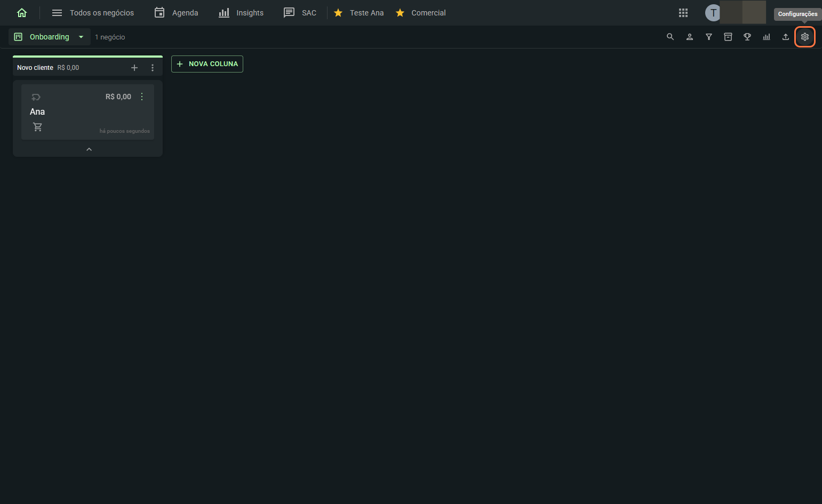The image size is (822, 504).
Task: Open the Teste Ana favorite
Action: click(x=358, y=13)
